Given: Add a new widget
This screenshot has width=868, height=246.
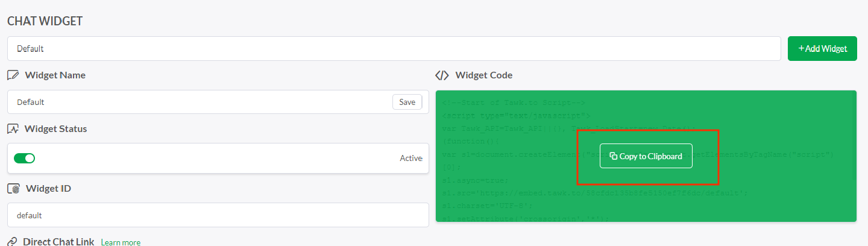Looking at the screenshot, I should pyautogui.click(x=822, y=49).
